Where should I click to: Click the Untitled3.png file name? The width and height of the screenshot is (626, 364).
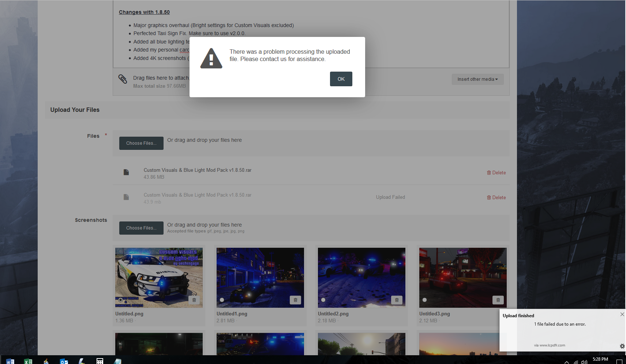[435, 314]
